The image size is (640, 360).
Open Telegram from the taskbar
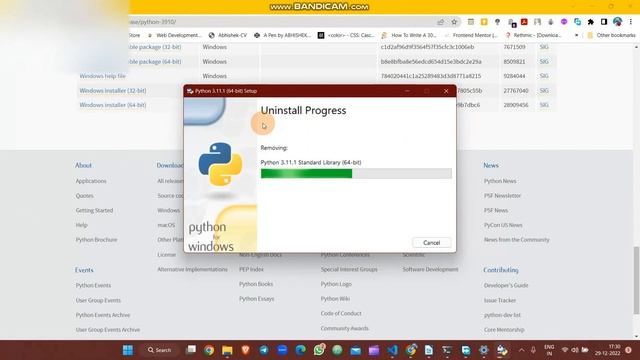pyautogui.click(x=264, y=350)
